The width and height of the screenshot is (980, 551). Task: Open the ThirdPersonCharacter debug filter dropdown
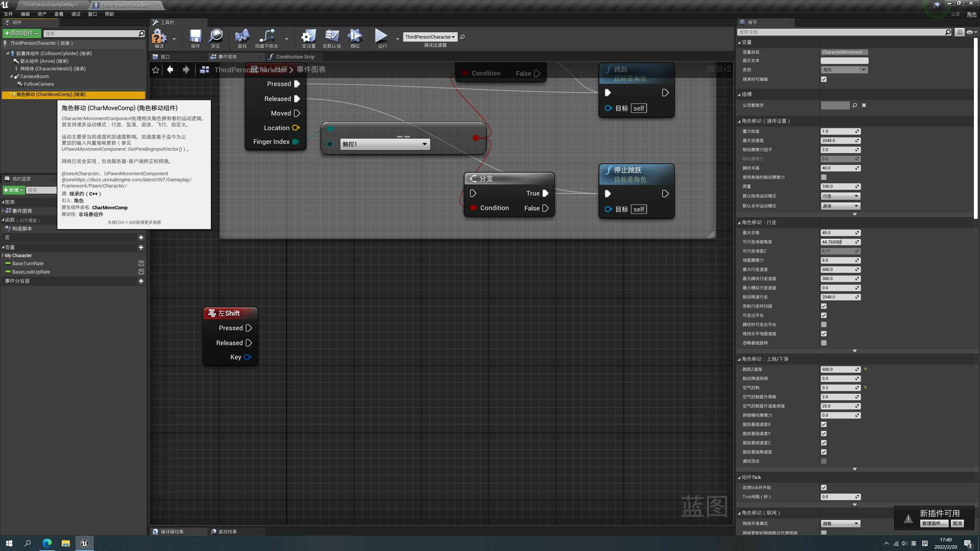pyautogui.click(x=430, y=37)
